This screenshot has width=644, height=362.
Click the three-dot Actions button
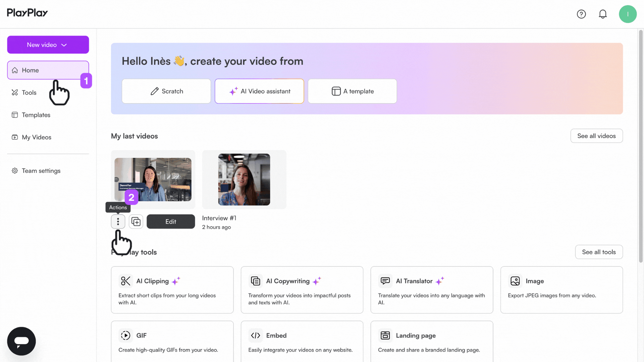pos(118,222)
